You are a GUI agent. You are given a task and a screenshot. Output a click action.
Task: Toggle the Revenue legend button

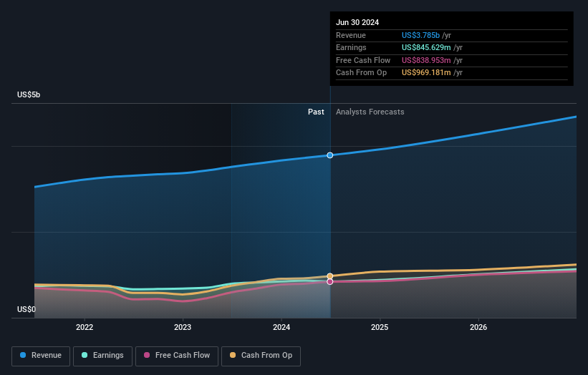pos(41,356)
